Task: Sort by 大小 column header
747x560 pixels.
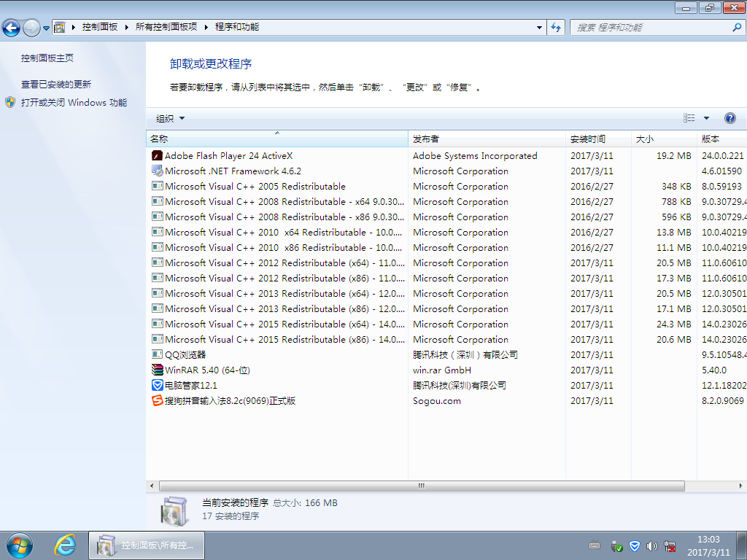Action: point(664,139)
